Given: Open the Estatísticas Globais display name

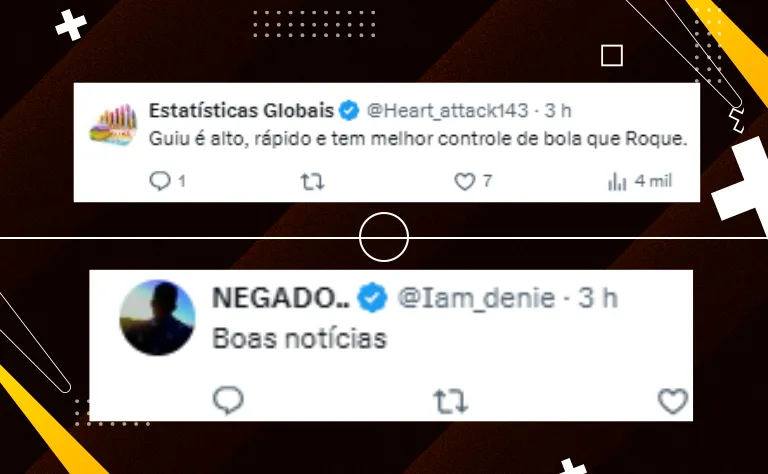Looking at the screenshot, I should pos(241,111).
